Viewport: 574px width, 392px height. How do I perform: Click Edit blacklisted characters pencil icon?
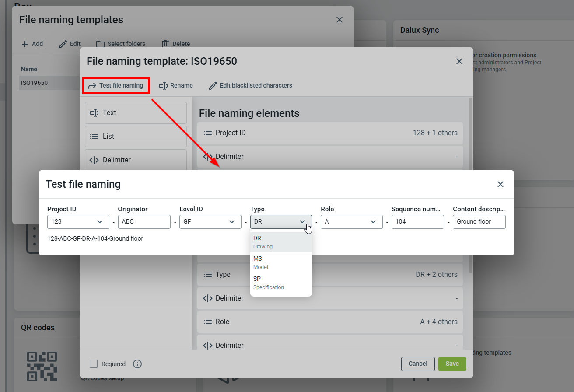213,86
